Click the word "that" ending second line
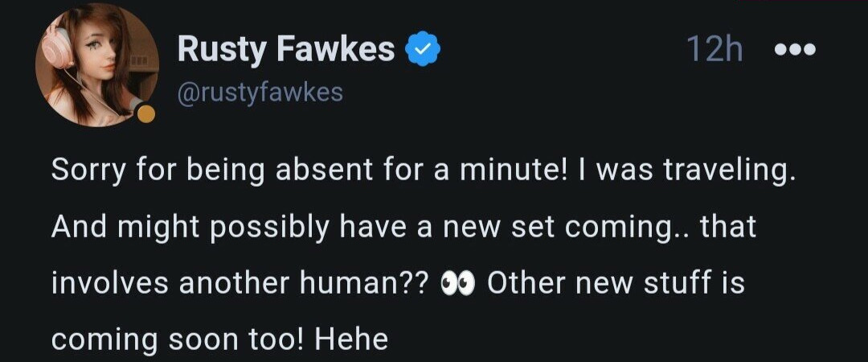Viewport: 868px width, 362px height. [x=729, y=228]
